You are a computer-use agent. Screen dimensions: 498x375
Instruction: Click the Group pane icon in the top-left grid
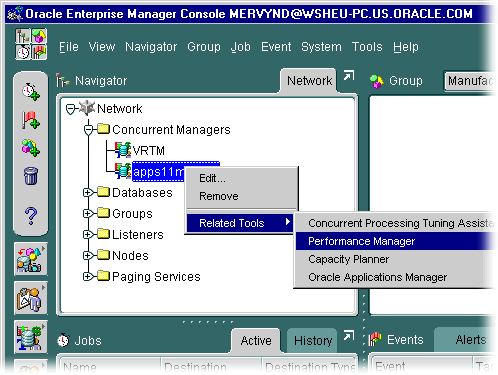[39, 36]
